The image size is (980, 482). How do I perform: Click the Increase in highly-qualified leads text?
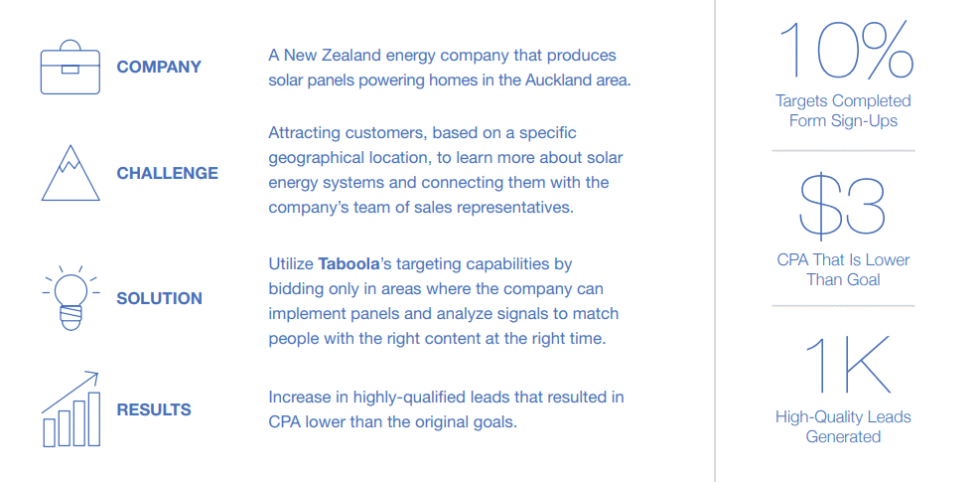(x=446, y=409)
